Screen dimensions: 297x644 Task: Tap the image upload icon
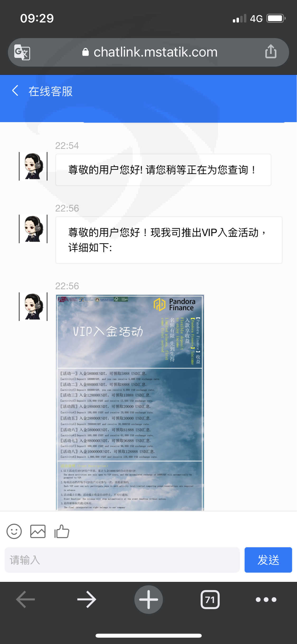click(38, 531)
